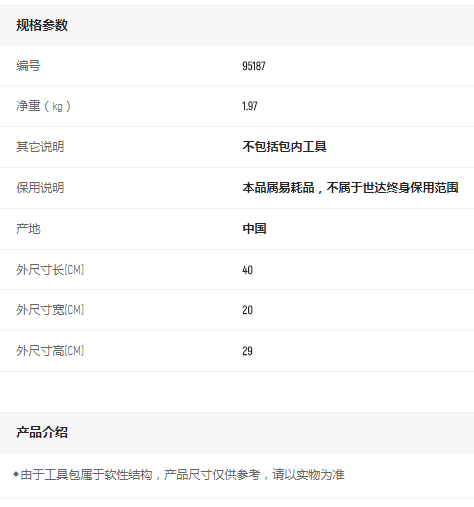474x507 pixels.
Task: Select the 编号 row label
Action: (x=28, y=66)
